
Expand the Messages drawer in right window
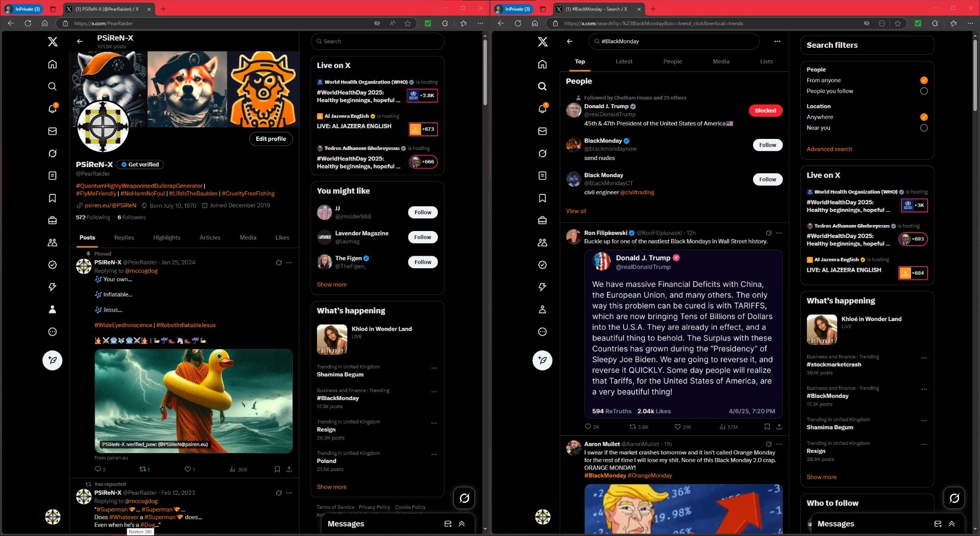point(951,524)
